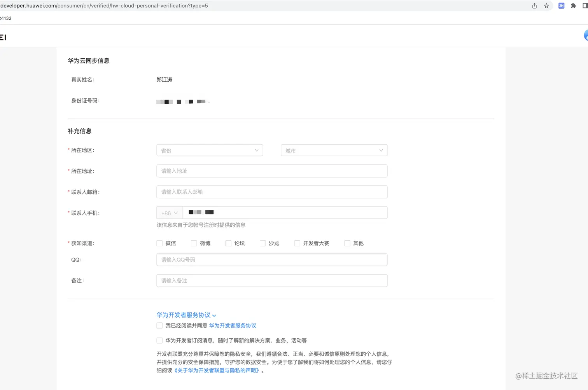Click the browser address bar URL

point(104,6)
